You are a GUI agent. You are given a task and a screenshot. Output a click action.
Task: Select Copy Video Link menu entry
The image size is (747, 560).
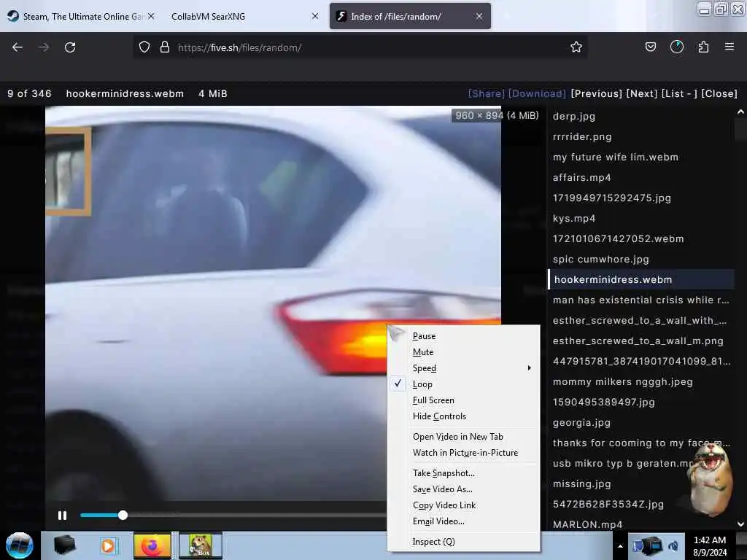tap(463, 505)
